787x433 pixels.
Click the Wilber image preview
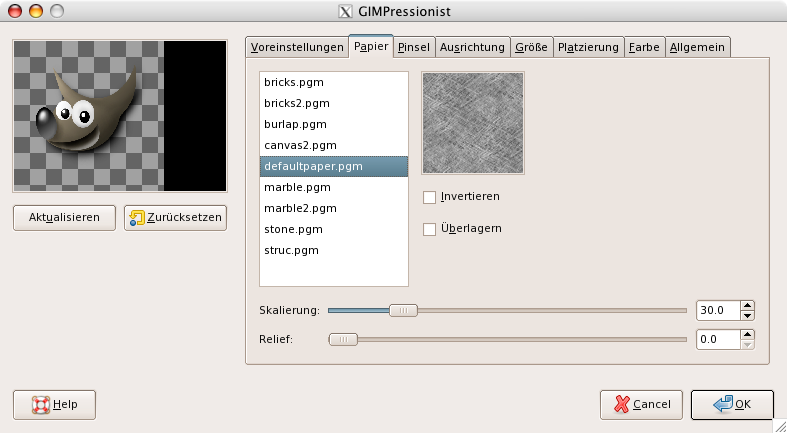click(x=120, y=116)
